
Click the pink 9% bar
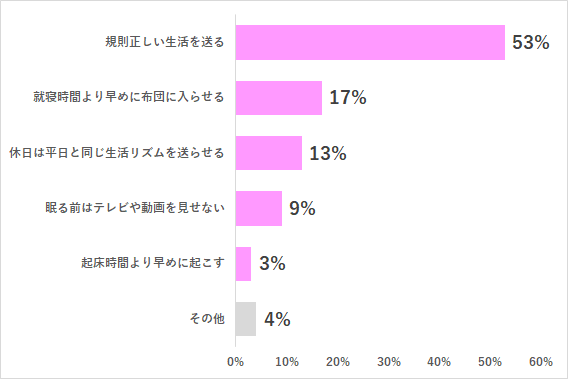tap(259, 208)
